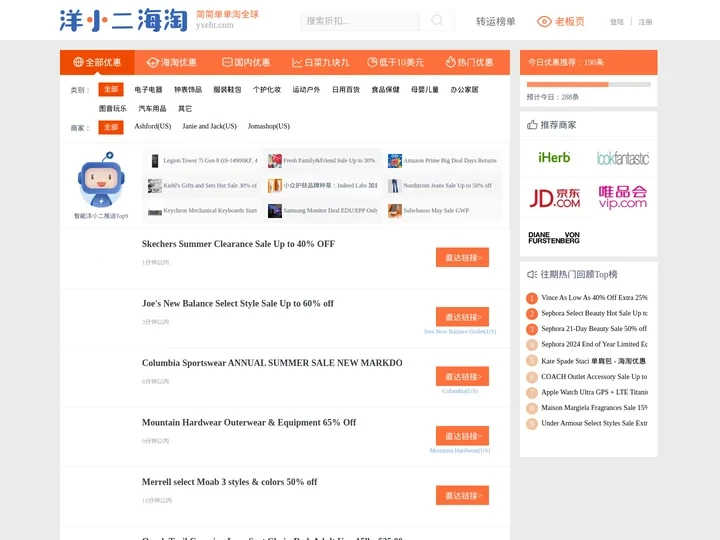Click the 洋小二海淘 site logo
Screen dimensions: 720x540
[124, 20]
